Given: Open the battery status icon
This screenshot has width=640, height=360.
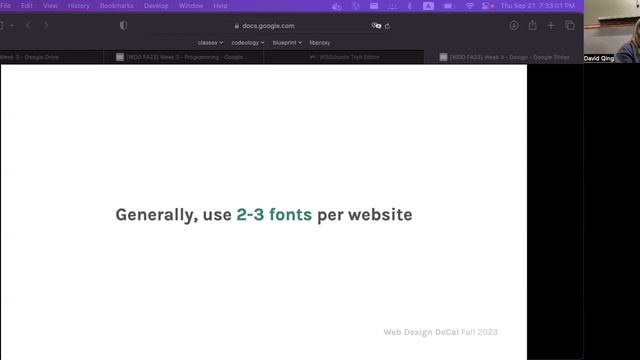Looking at the screenshot, I should [449, 6].
